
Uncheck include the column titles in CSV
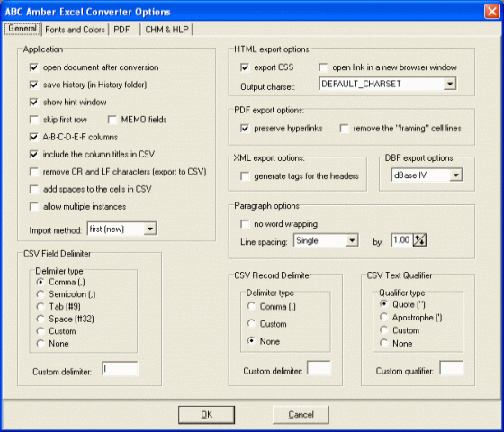pos(34,154)
